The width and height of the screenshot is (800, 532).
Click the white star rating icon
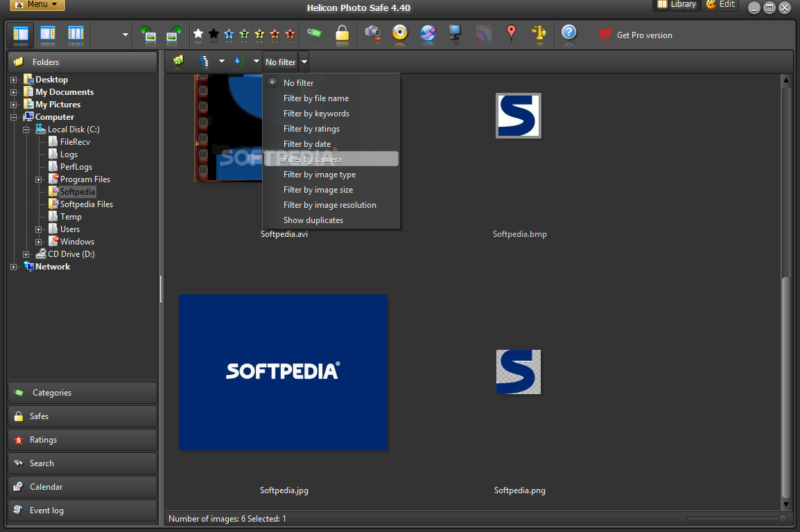click(198, 34)
